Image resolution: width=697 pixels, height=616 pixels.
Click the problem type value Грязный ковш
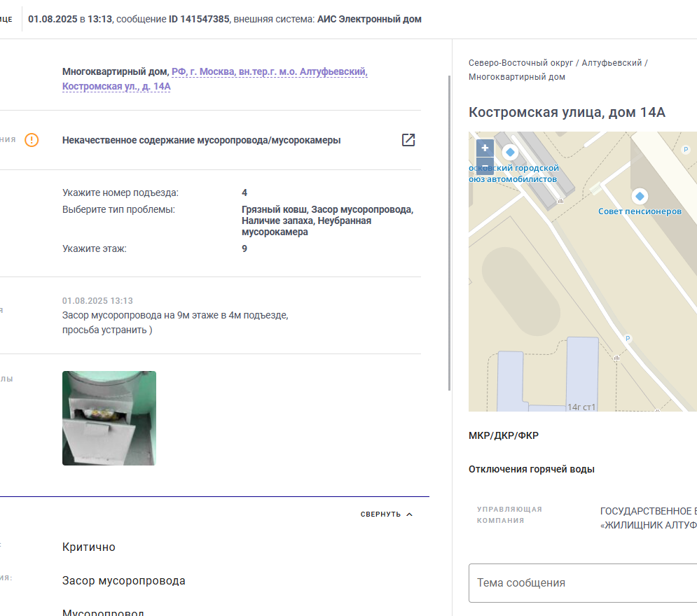pyautogui.click(x=275, y=209)
